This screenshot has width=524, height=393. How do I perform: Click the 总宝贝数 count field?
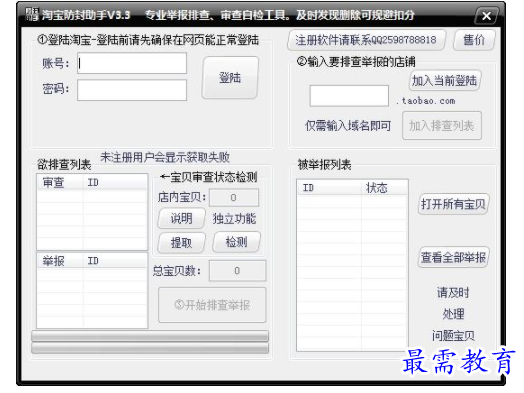[237, 270]
